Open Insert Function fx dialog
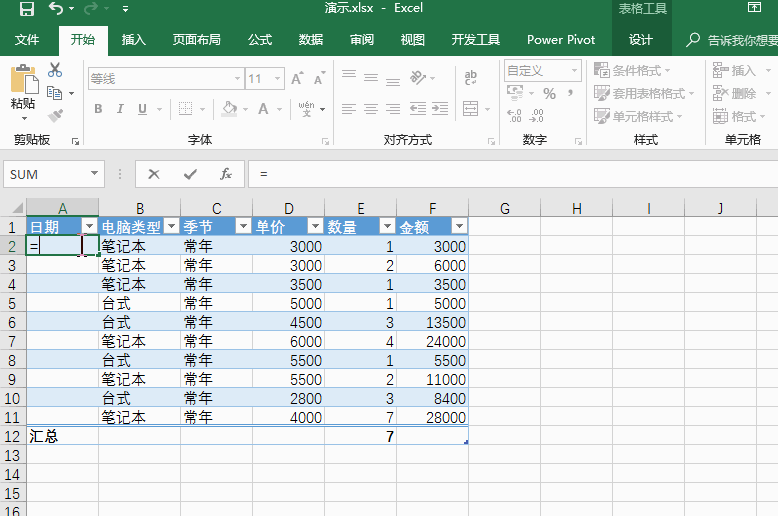Viewport: 778px width, 516px height. click(x=226, y=174)
